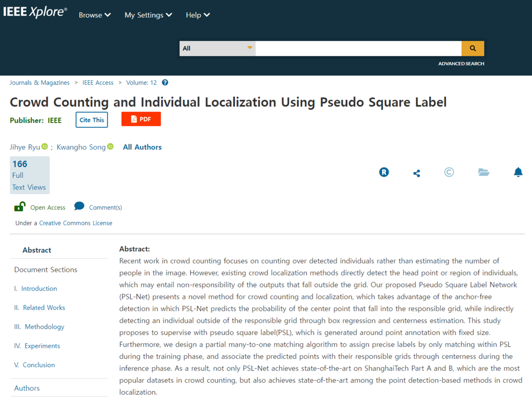Jump to the Methodology section
Viewport: 532px width, 399px height.
point(44,327)
